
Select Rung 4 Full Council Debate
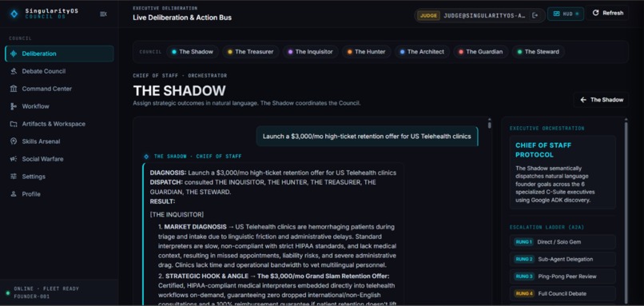click(563, 294)
